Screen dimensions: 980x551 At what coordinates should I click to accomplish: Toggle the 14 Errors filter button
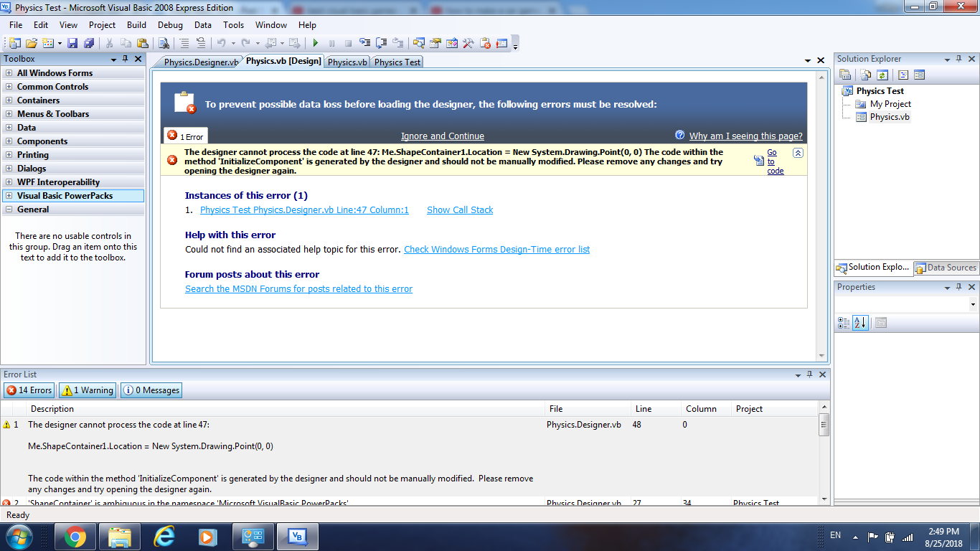pos(29,390)
